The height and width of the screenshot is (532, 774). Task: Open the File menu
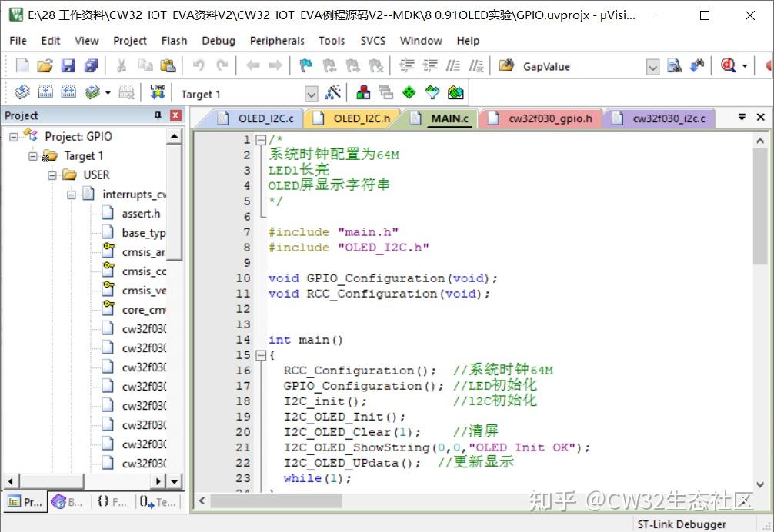18,41
